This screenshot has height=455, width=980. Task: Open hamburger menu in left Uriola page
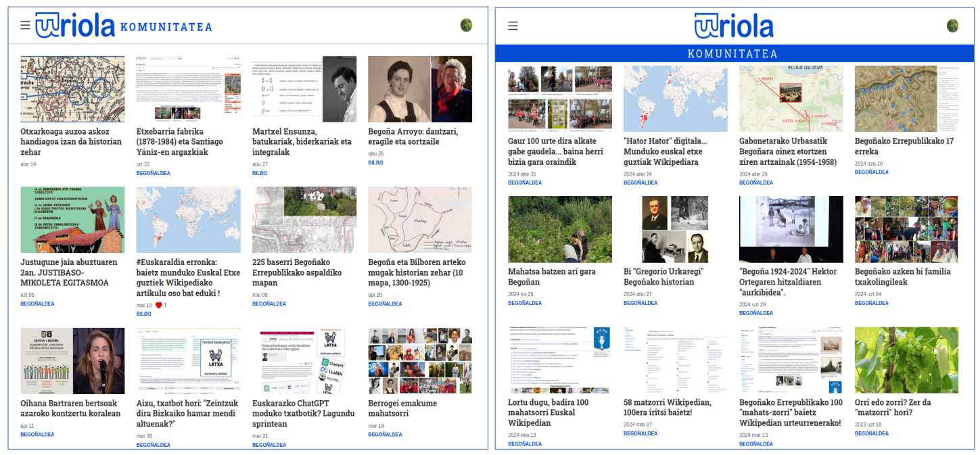click(x=25, y=26)
